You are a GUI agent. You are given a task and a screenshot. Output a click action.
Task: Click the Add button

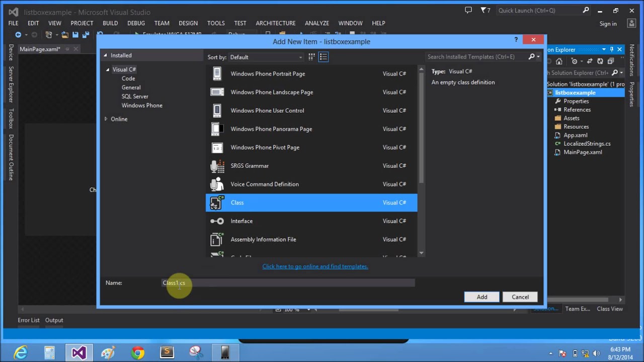(482, 297)
